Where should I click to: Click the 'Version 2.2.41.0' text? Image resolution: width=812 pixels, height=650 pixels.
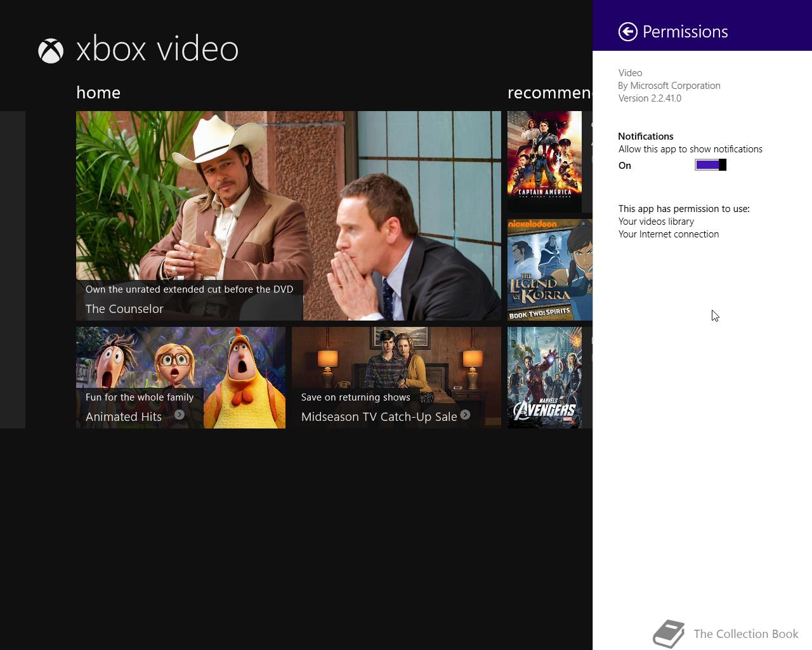point(650,98)
